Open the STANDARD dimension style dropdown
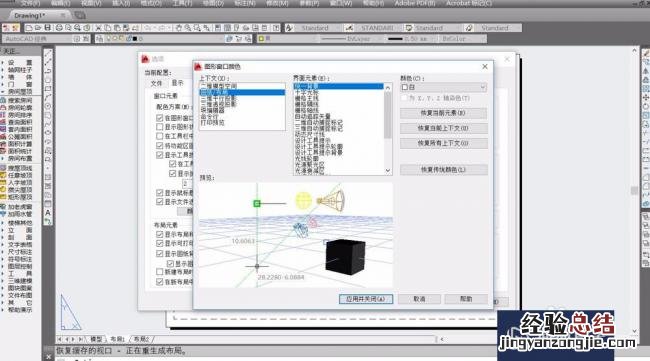 coord(380,28)
